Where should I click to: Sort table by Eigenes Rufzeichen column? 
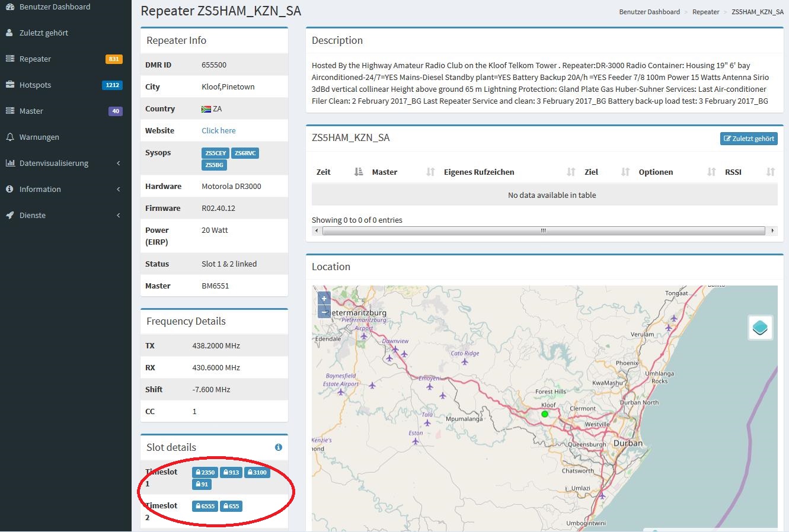[x=509, y=172]
